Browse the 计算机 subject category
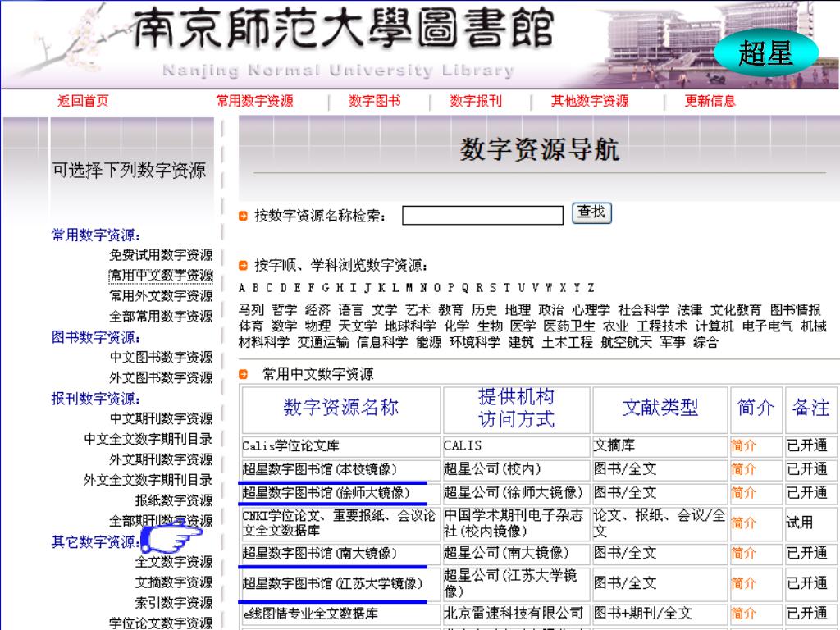 (714, 326)
